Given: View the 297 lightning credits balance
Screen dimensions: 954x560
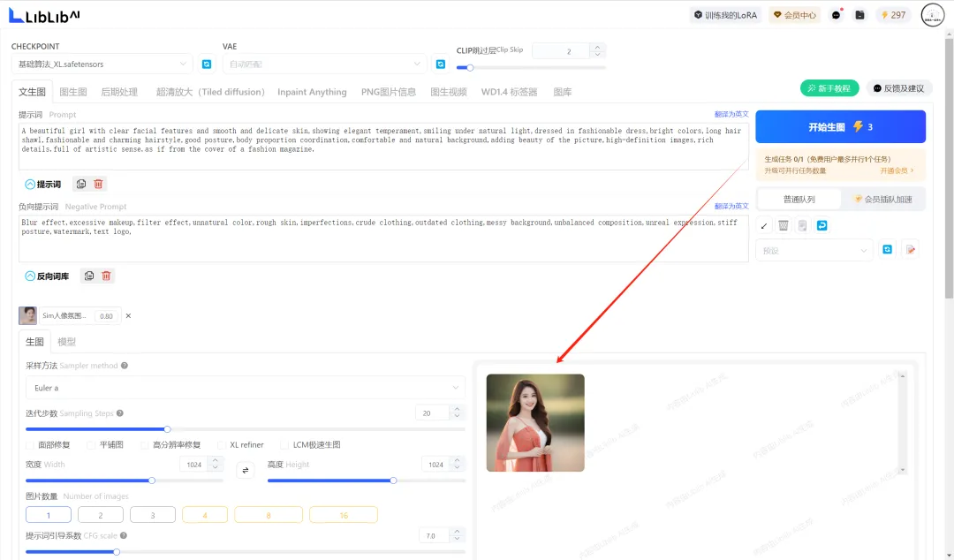Looking at the screenshot, I should [893, 15].
